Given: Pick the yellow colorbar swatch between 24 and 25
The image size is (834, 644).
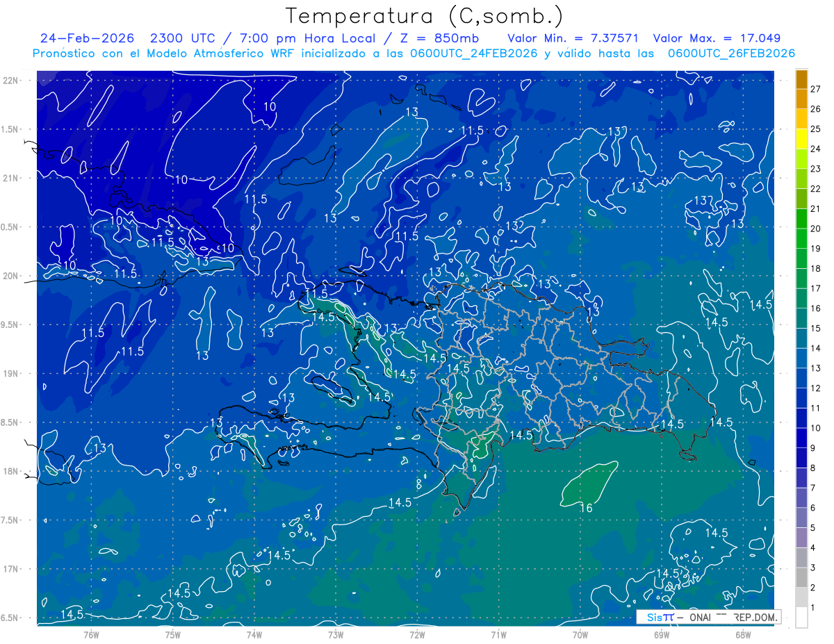Looking at the screenshot, I should pos(801,139).
